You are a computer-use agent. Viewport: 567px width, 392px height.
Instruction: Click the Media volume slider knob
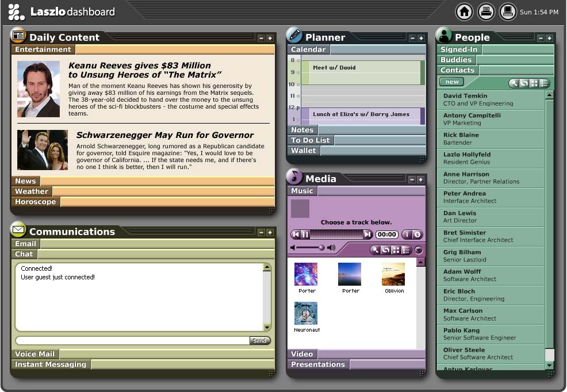tap(321, 248)
